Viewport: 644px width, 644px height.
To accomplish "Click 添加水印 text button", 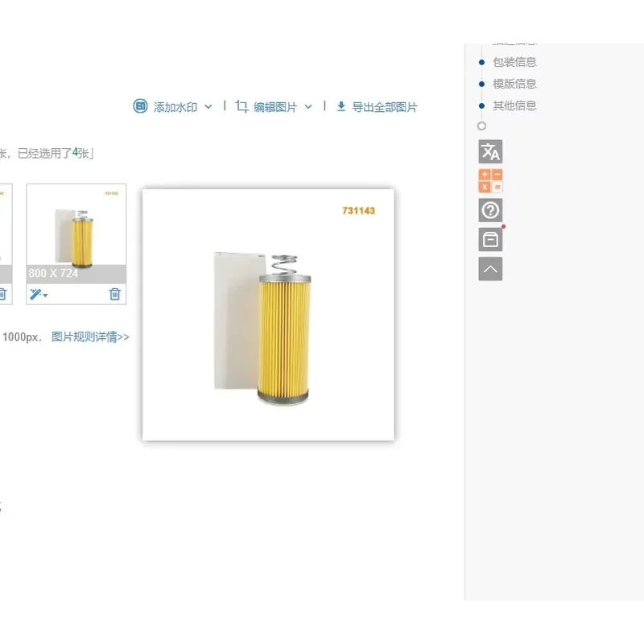I will [x=175, y=107].
